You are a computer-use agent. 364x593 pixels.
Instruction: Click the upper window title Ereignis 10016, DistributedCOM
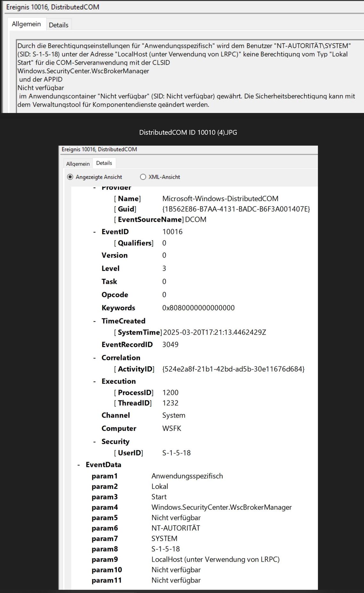pos(52,7)
